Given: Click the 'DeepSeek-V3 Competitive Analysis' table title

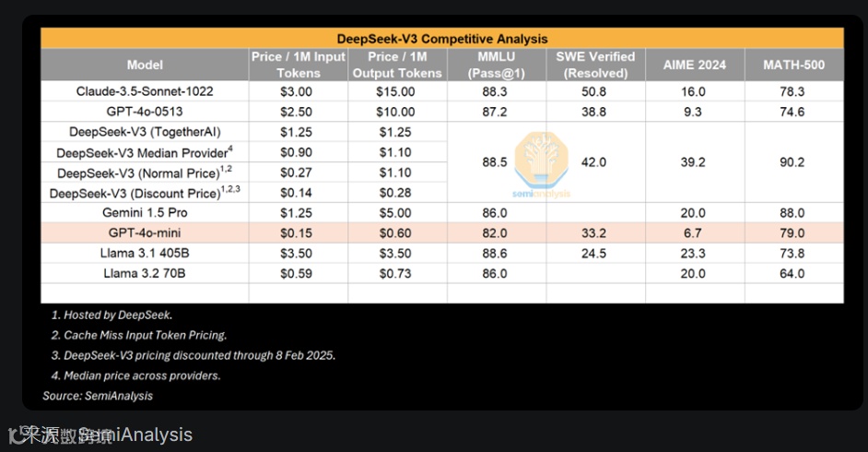Looking at the screenshot, I should coord(442,39).
